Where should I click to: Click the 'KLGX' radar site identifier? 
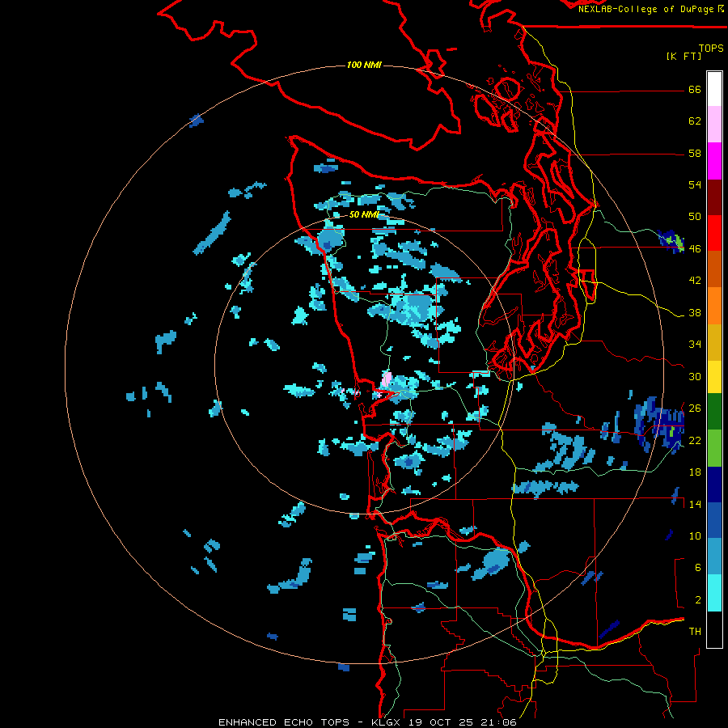click(x=387, y=722)
